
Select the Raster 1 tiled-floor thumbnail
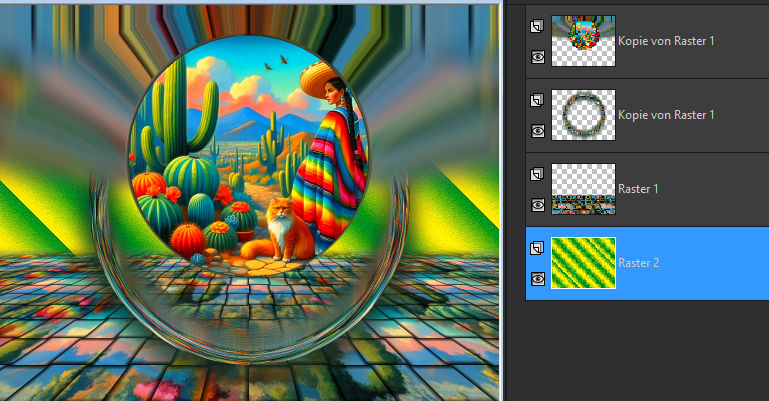(x=583, y=189)
